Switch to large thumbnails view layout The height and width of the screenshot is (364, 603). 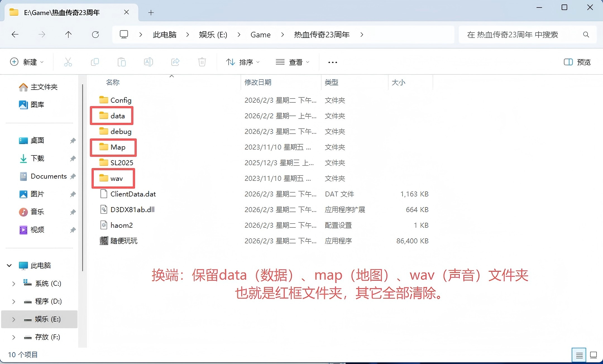594,355
